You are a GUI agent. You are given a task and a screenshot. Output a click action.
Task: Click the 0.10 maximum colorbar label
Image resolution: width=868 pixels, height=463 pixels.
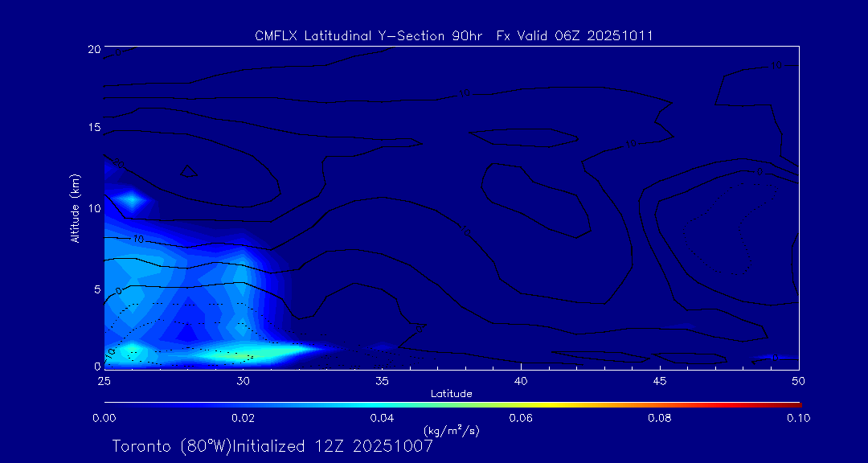[798, 417]
